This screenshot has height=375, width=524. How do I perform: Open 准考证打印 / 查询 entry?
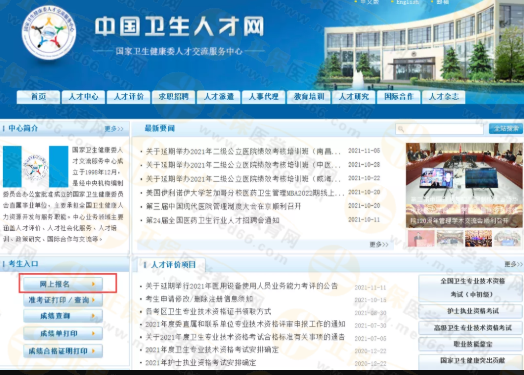tap(63, 300)
